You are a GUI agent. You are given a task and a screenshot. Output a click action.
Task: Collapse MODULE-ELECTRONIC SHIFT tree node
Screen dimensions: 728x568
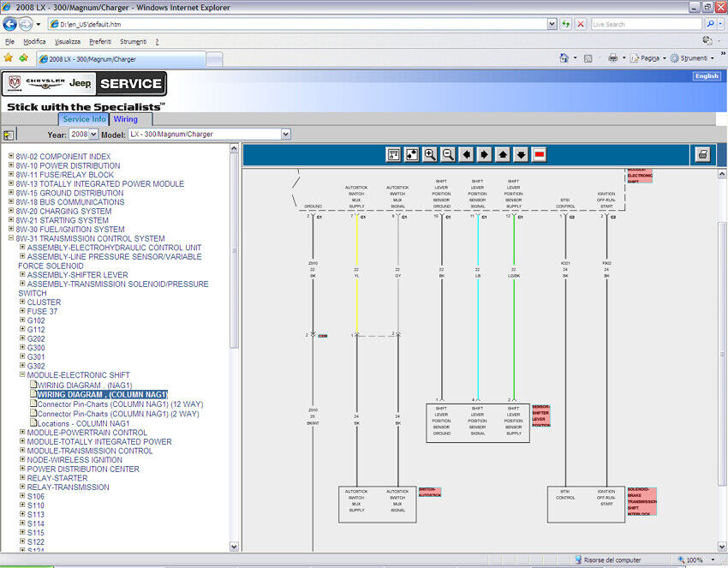tap(22, 375)
